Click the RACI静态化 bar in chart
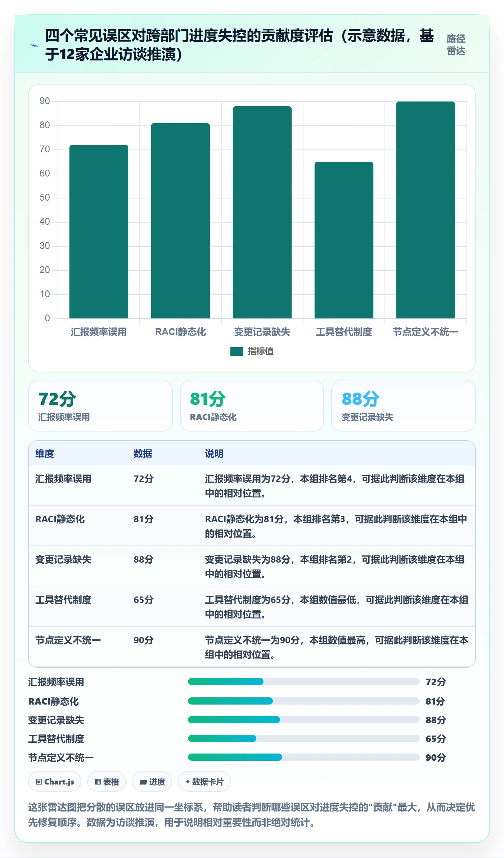 (x=180, y=221)
